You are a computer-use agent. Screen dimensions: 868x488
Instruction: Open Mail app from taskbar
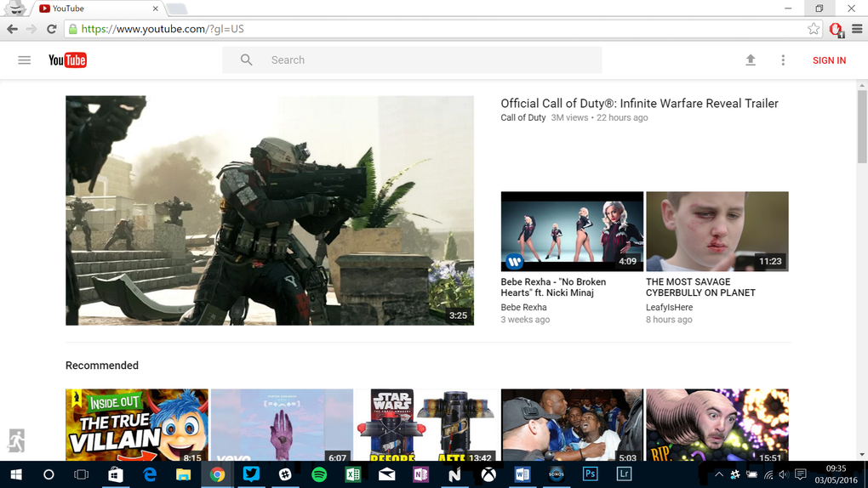387,474
